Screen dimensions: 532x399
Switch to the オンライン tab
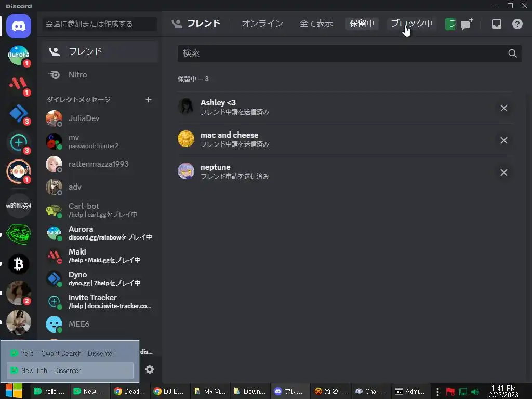pos(262,23)
